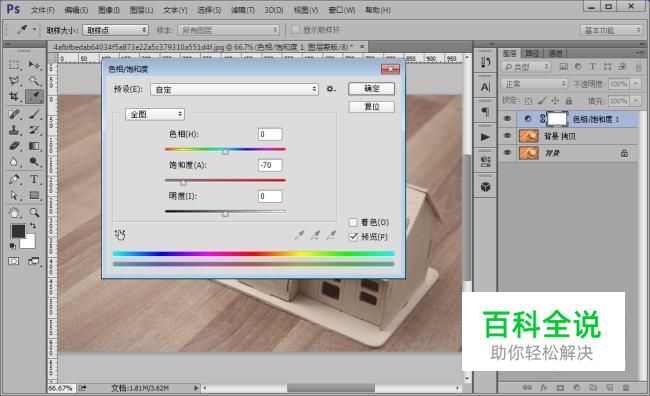Open the Character panel icon
Viewport: 650px width, 396px height.
485,87
